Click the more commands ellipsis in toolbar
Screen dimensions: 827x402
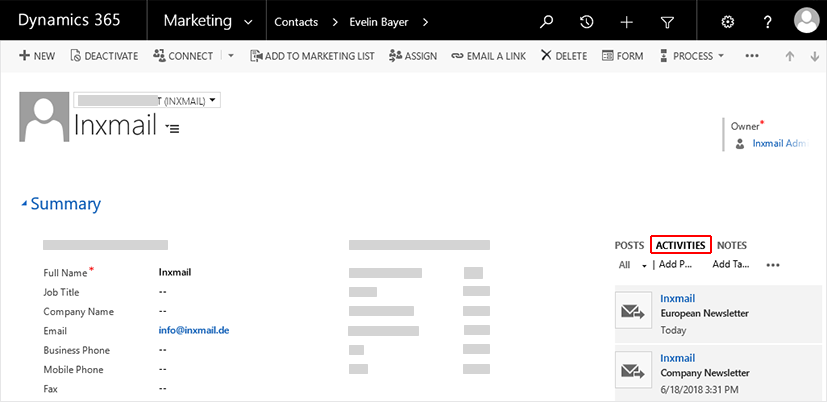click(752, 56)
